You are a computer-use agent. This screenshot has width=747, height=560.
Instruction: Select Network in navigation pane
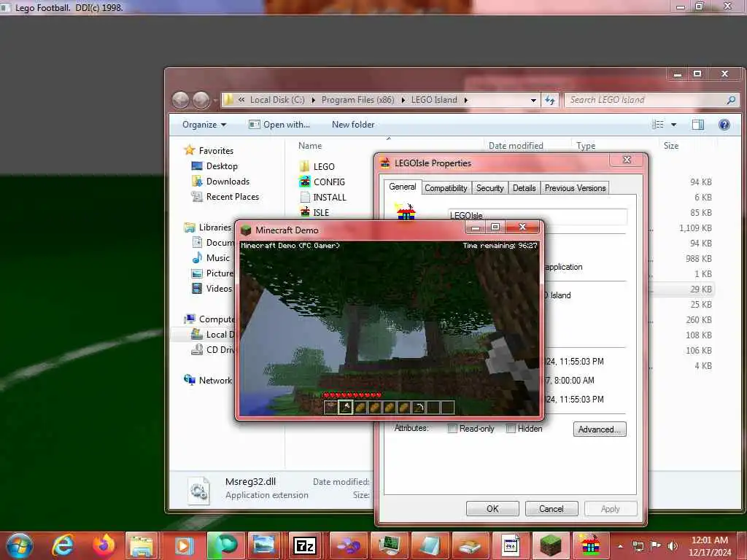point(208,381)
